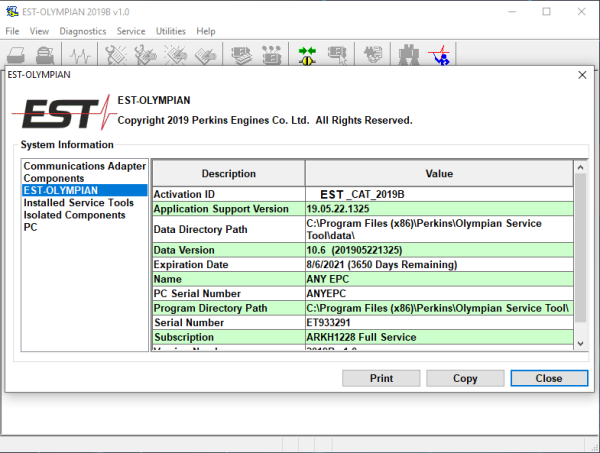Click the Copy button
The width and height of the screenshot is (600, 453).
(465, 378)
